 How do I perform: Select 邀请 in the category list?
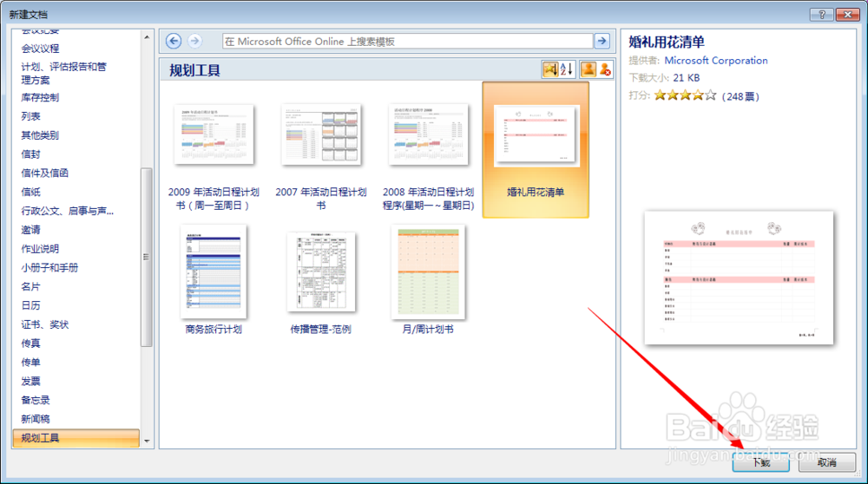[x=31, y=230]
